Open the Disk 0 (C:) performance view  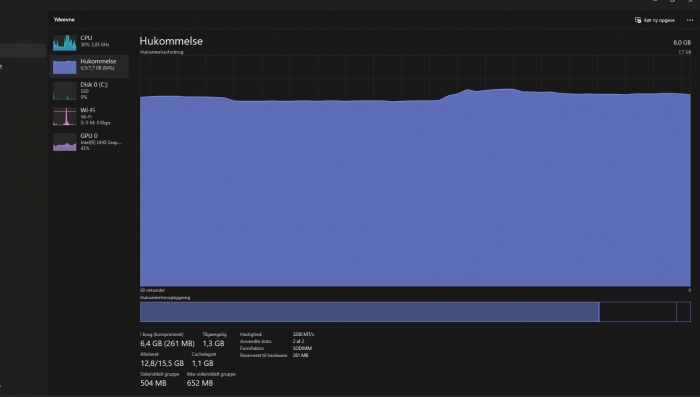point(89,90)
